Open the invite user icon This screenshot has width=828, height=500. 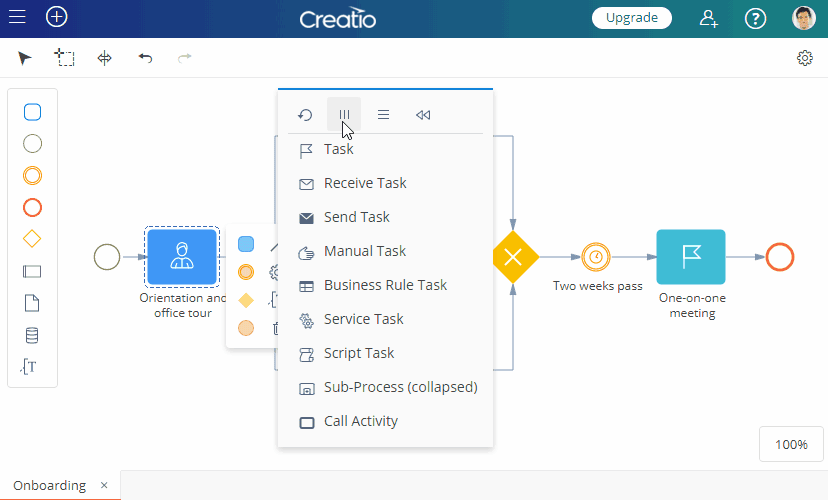coord(708,18)
